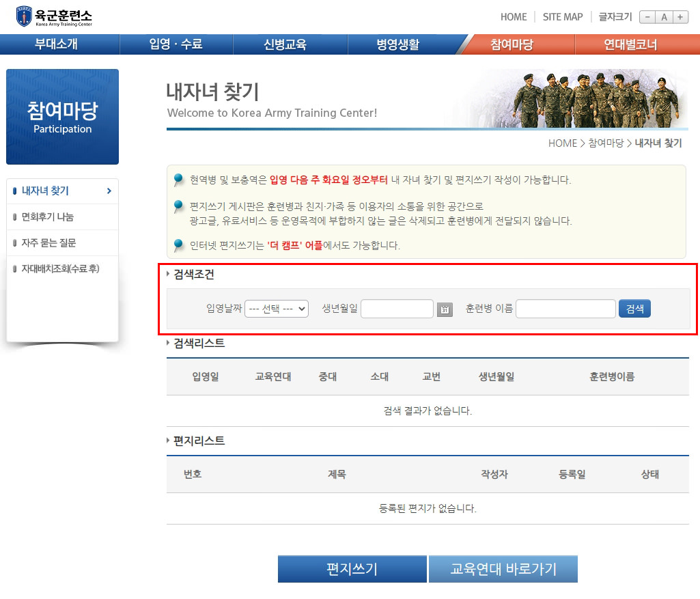Click the bullet icon beside 자대배치조회 menu item
Viewport: 700px width, 599px height.
point(16,270)
